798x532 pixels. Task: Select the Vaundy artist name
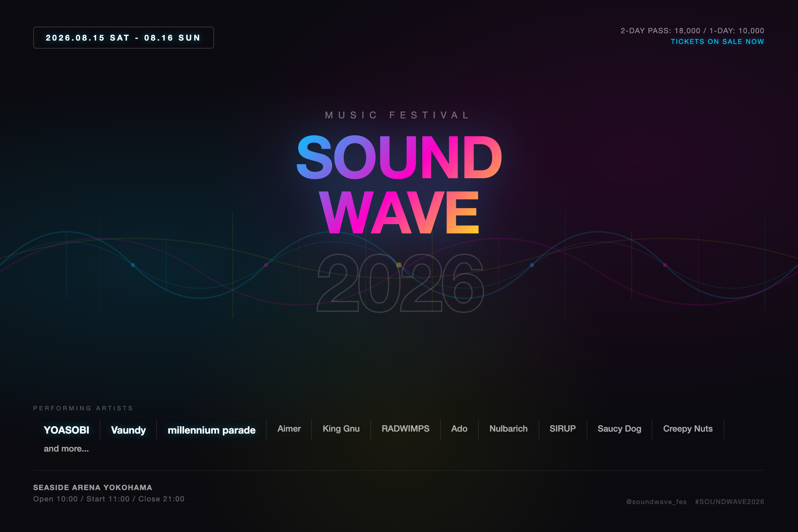tap(128, 430)
